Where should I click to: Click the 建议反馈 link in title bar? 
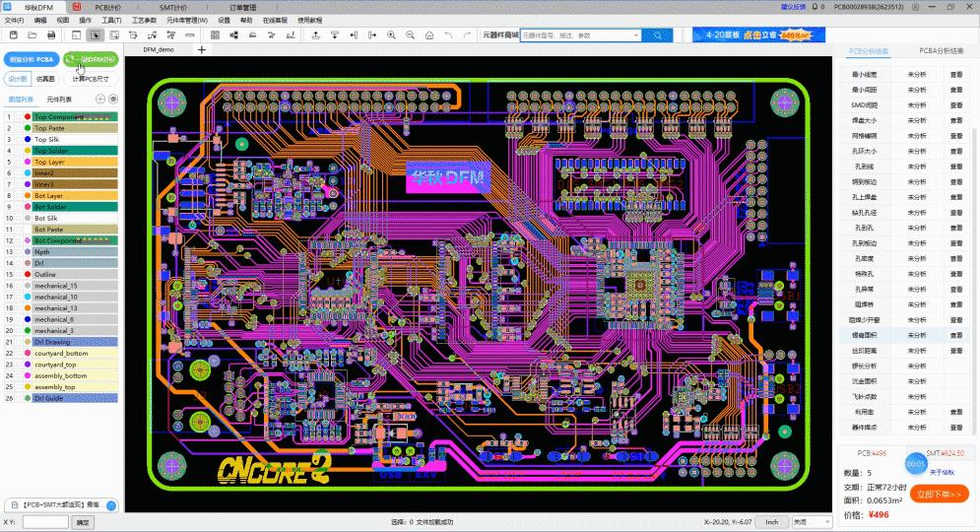click(793, 7)
